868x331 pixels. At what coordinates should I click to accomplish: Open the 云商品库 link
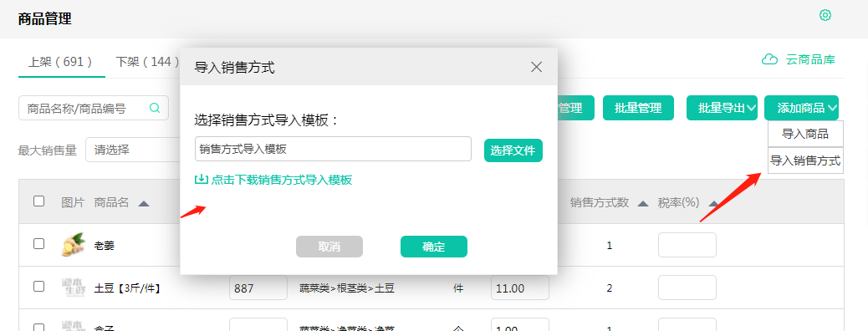pos(810,60)
